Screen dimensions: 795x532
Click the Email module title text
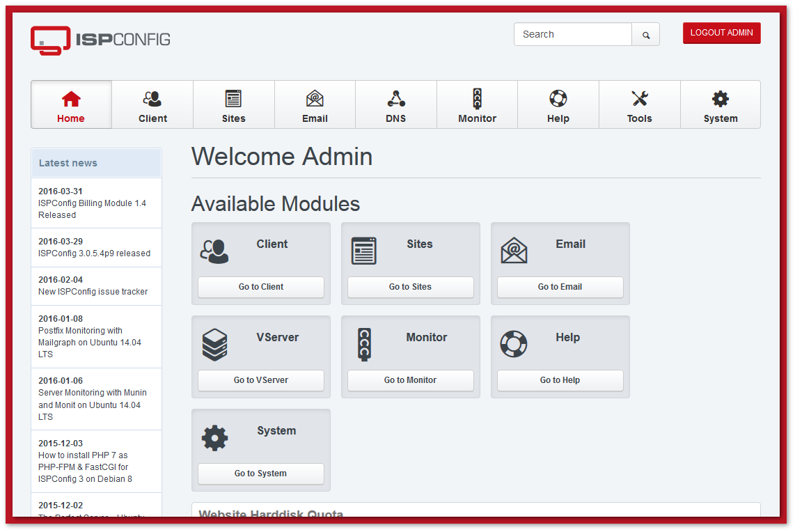(x=571, y=244)
